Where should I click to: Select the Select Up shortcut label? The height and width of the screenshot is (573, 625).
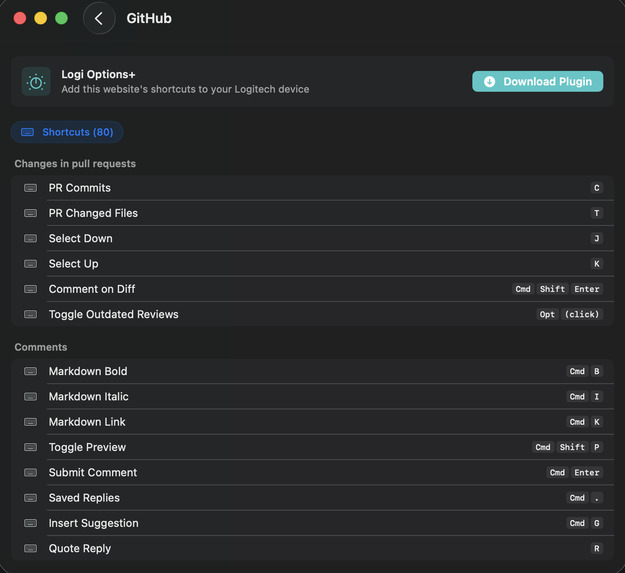coord(73,264)
